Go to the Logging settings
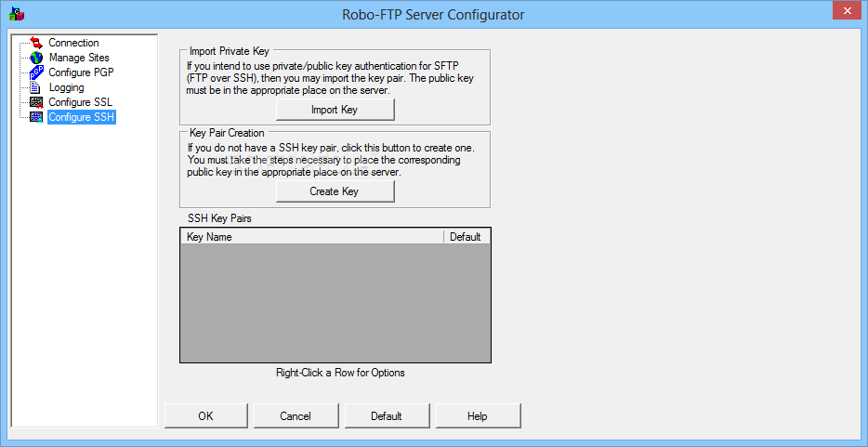 click(x=66, y=87)
